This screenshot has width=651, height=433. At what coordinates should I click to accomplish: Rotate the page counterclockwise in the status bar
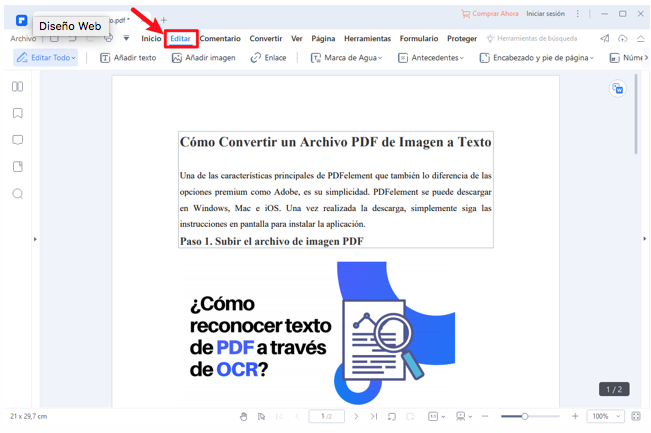[392, 416]
